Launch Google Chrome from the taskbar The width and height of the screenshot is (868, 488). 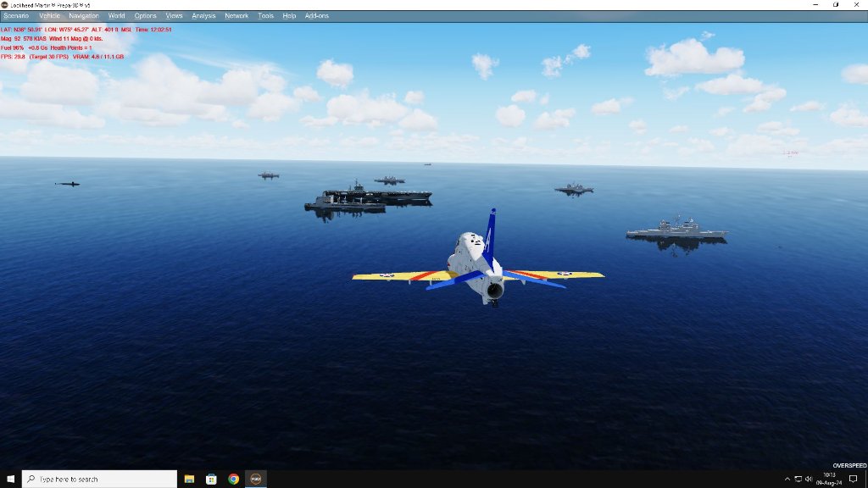click(x=233, y=479)
